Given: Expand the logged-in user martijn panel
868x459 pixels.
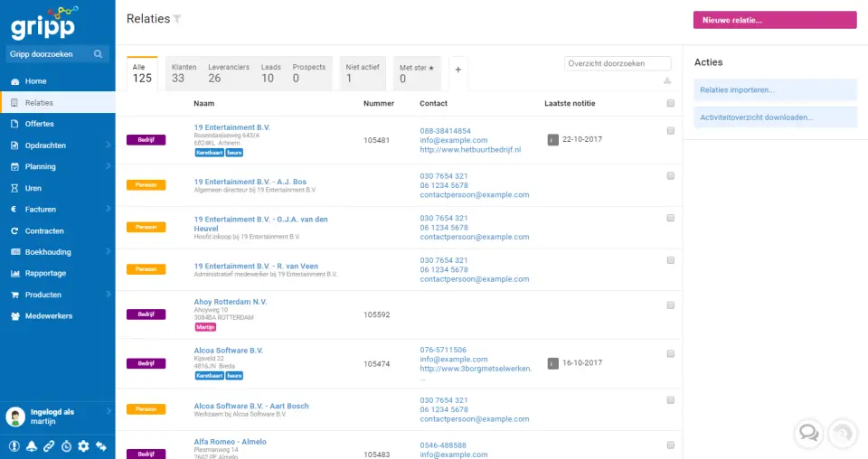Looking at the screenshot, I should [x=108, y=412].
